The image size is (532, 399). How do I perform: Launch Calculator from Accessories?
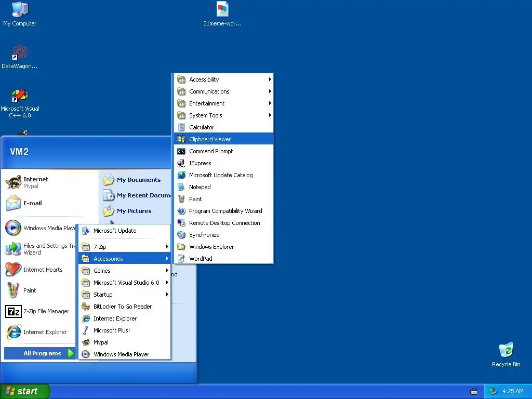(x=223, y=127)
